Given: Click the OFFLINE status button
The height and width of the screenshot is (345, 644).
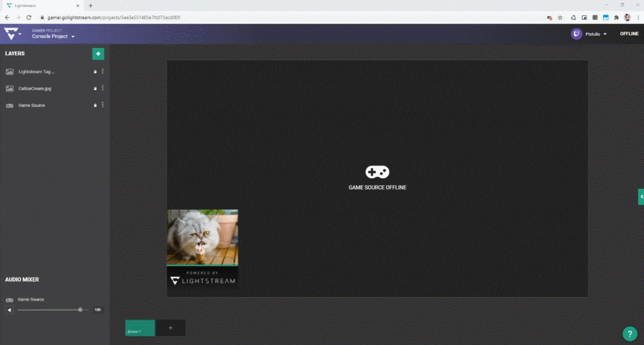Looking at the screenshot, I should [x=629, y=33].
